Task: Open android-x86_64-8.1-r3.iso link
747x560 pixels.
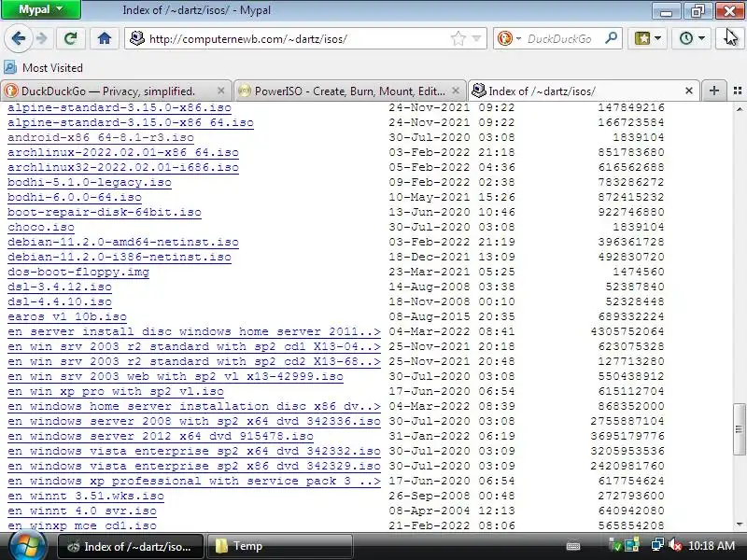Action: [x=101, y=137]
